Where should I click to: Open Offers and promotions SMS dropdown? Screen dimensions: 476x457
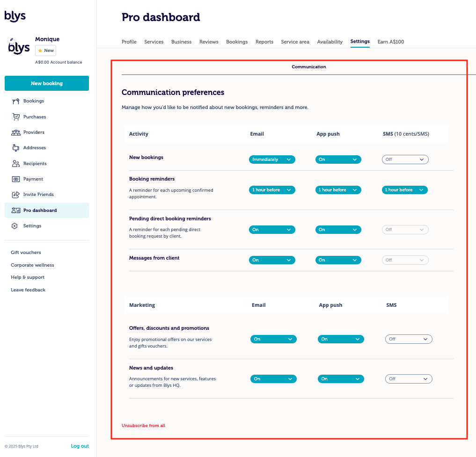[409, 339]
